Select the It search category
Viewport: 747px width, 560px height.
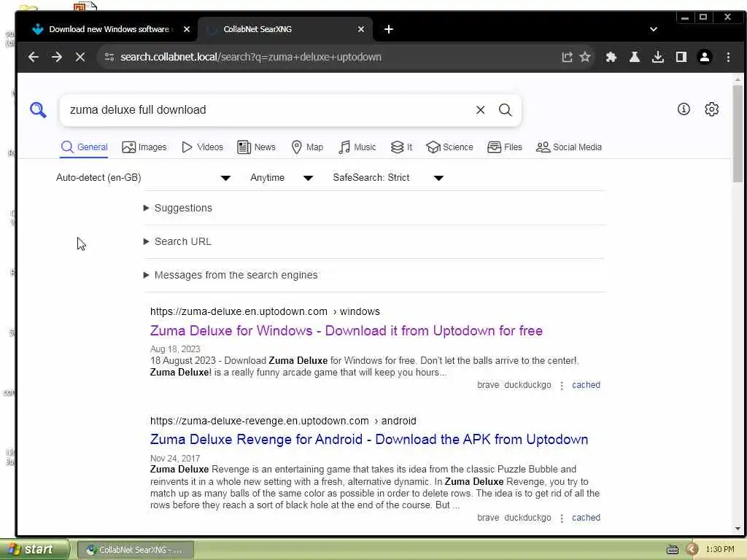coord(402,147)
